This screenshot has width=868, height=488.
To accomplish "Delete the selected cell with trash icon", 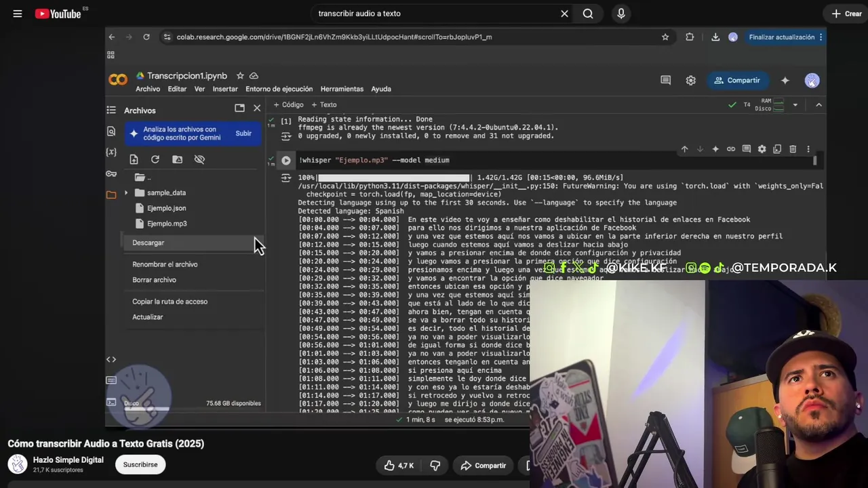I will (x=793, y=149).
